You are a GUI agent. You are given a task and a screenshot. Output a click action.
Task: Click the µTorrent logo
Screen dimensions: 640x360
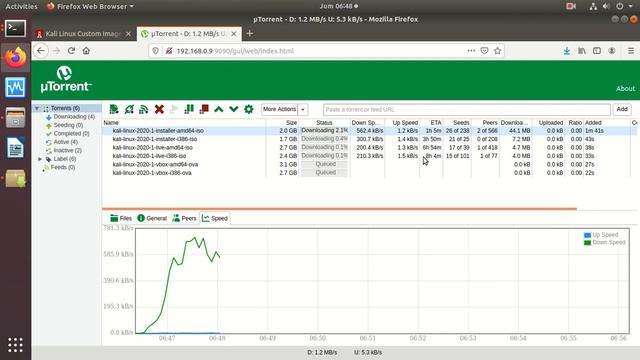(66, 80)
